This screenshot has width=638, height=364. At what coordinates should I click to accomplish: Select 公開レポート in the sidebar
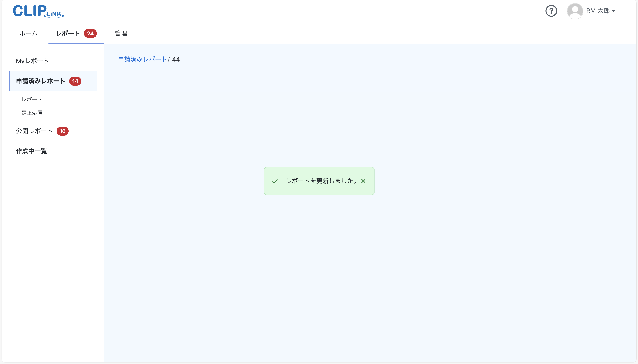(34, 131)
